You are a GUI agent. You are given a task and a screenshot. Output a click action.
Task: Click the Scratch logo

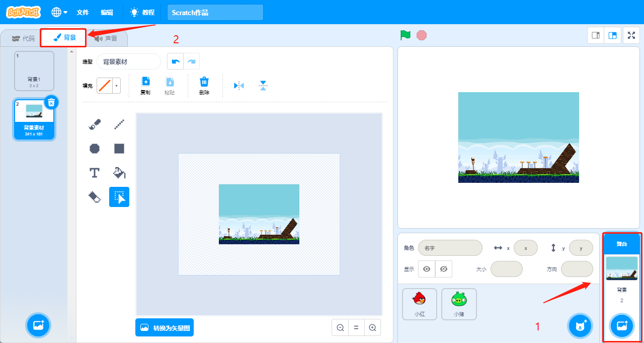(x=24, y=12)
